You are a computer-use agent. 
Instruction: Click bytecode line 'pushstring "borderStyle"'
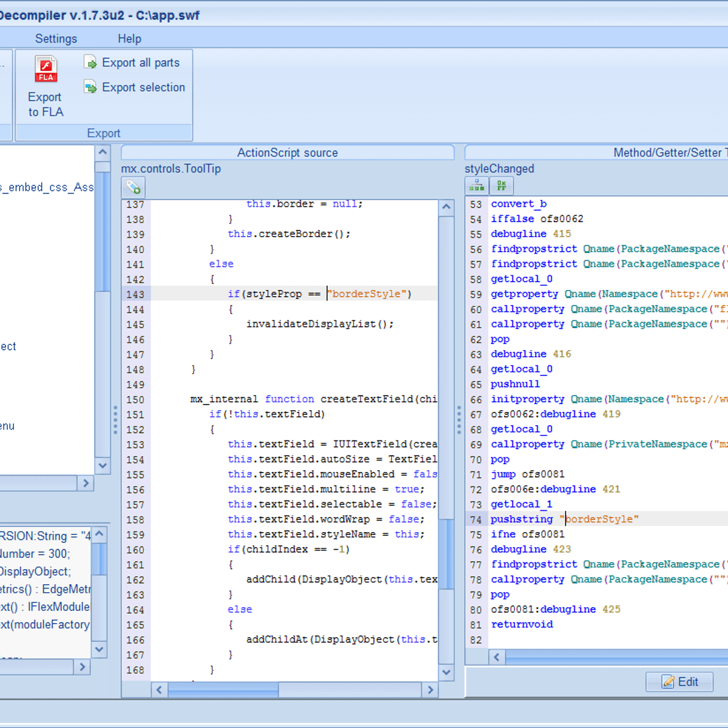(565, 519)
